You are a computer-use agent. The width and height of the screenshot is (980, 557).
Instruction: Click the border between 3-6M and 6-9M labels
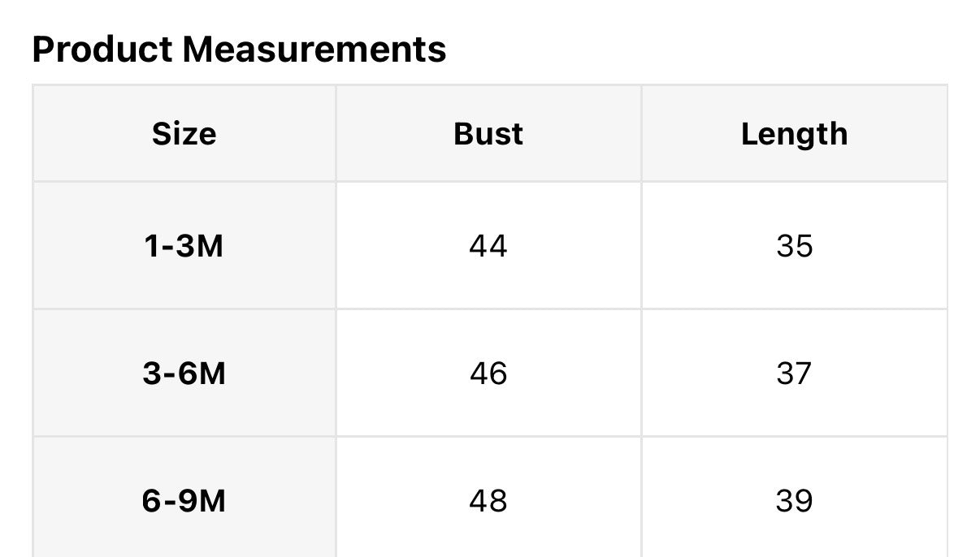point(184,437)
